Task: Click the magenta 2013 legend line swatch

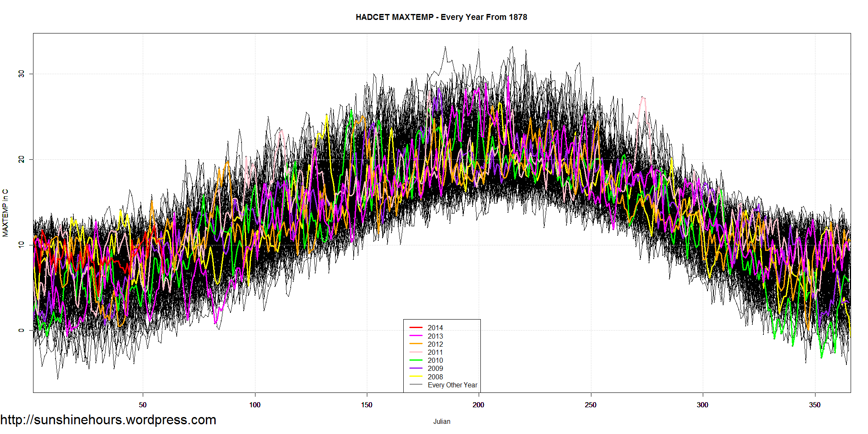Action: pos(416,336)
